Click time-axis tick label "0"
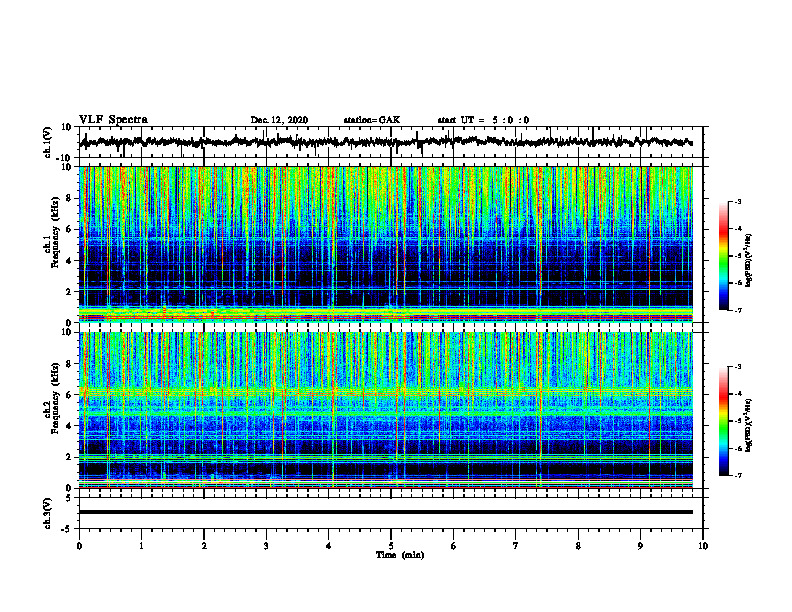 [x=79, y=546]
